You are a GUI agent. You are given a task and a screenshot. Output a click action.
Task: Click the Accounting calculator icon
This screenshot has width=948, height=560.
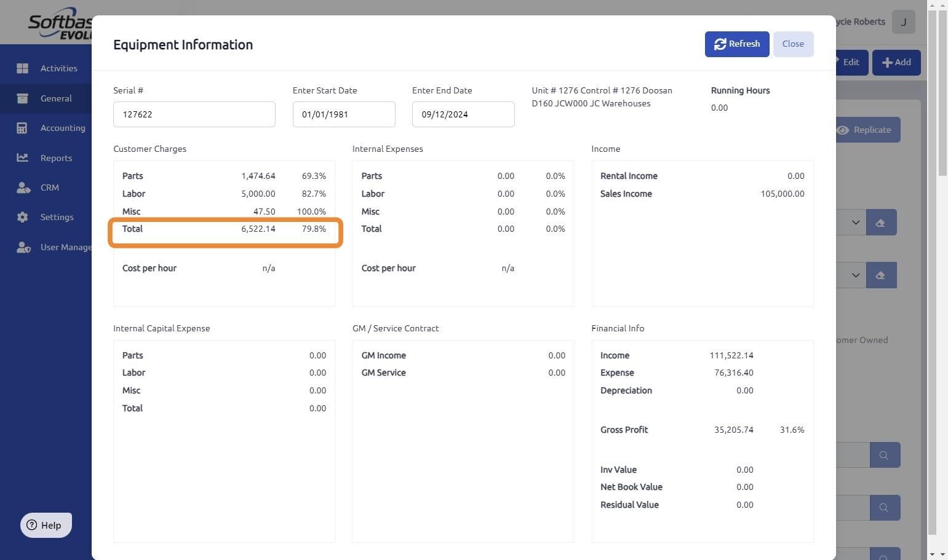(23, 128)
